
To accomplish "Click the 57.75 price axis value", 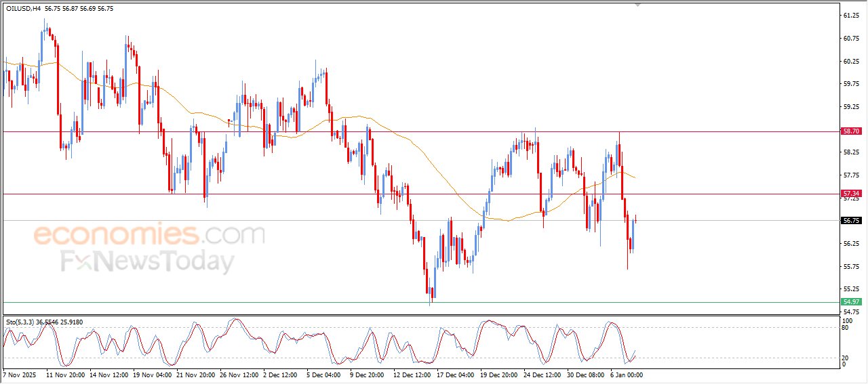I will (851, 175).
